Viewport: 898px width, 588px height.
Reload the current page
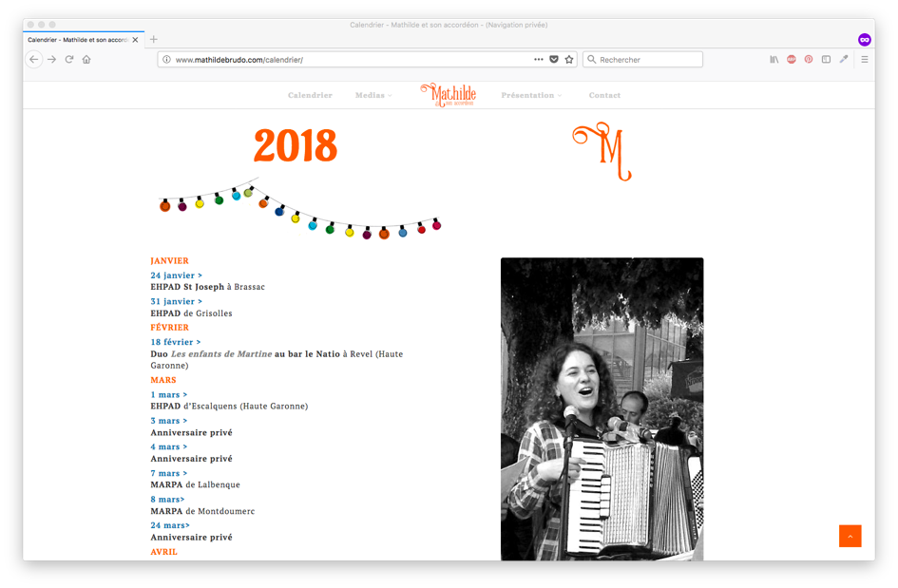tap(69, 60)
